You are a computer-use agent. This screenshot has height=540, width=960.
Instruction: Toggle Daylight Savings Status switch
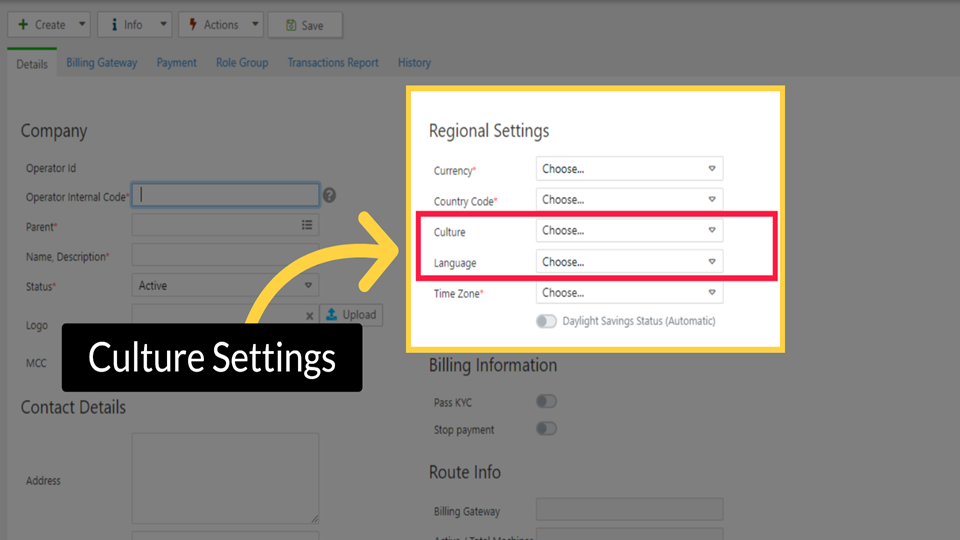pyautogui.click(x=546, y=322)
